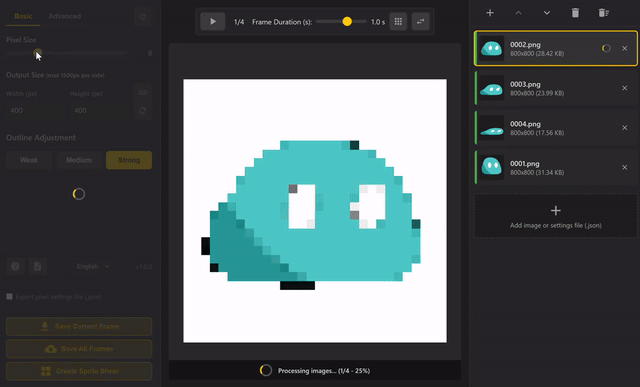Click the 0004.png file name
This screenshot has width=640, height=387.
click(525, 124)
